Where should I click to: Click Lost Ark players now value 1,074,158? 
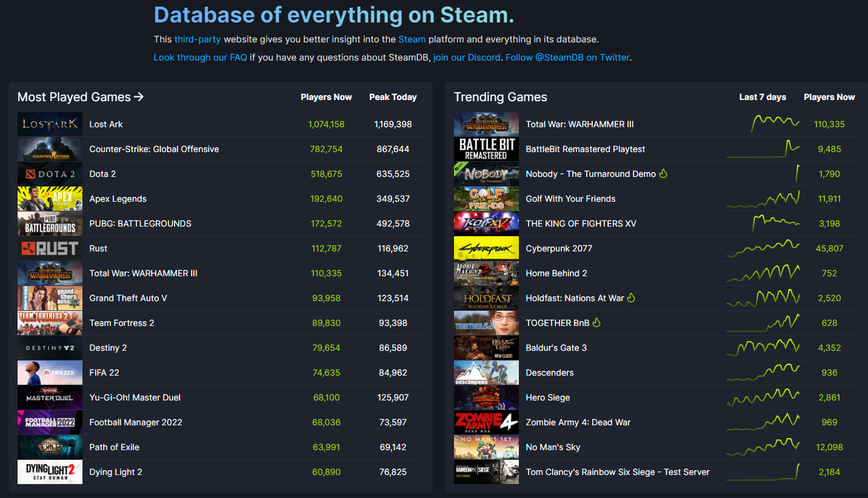326,124
